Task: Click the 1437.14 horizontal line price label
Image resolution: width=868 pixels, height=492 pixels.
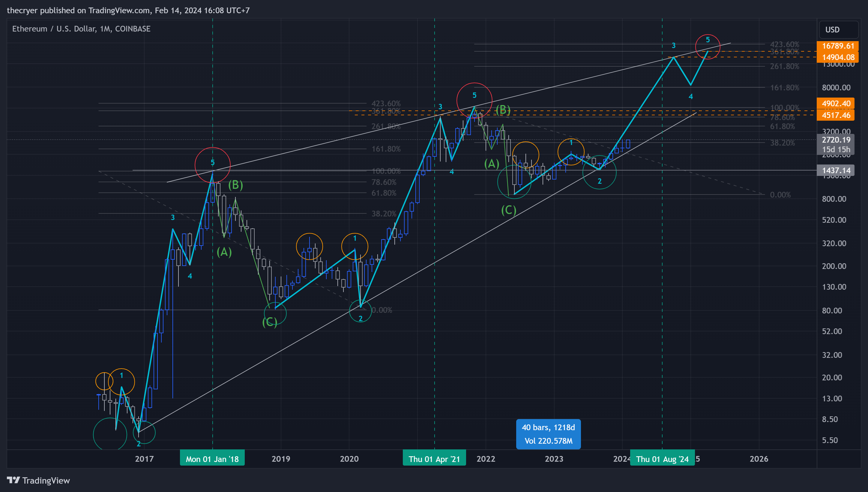Action: coord(836,170)
